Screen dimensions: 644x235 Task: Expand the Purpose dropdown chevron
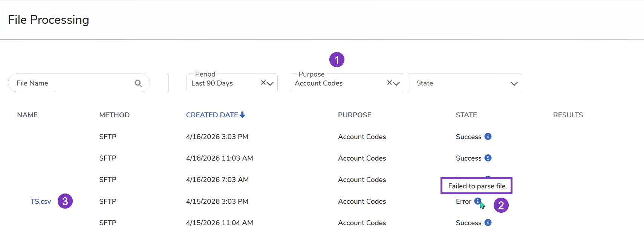(396, 84)
